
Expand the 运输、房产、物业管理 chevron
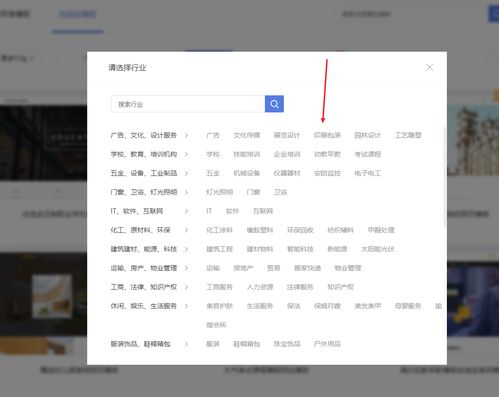click(186, 268)
